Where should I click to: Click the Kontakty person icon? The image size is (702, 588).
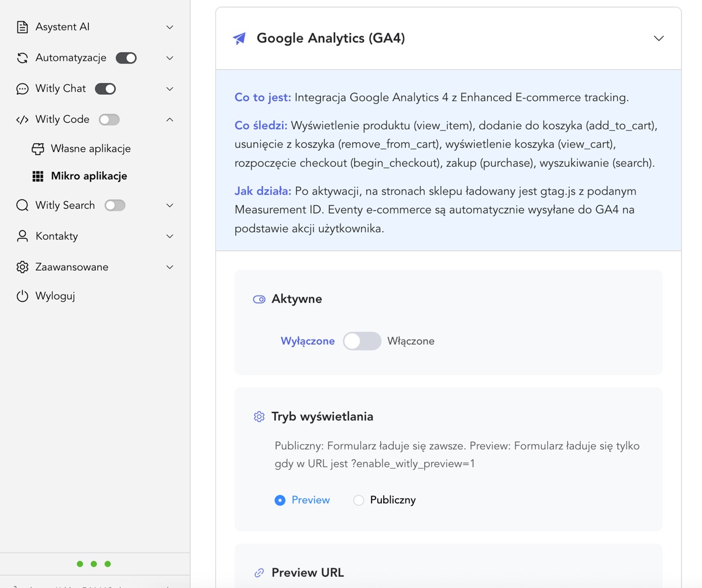(22, 236)
